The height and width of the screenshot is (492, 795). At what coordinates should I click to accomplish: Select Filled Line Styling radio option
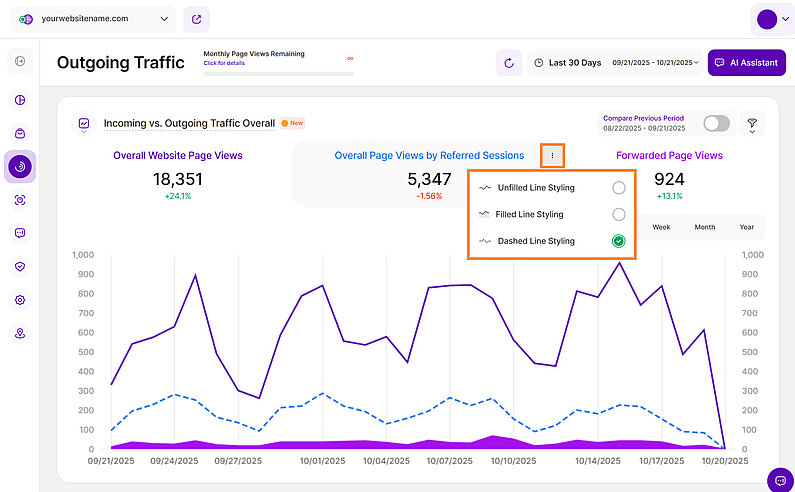(x=619, y=214)
